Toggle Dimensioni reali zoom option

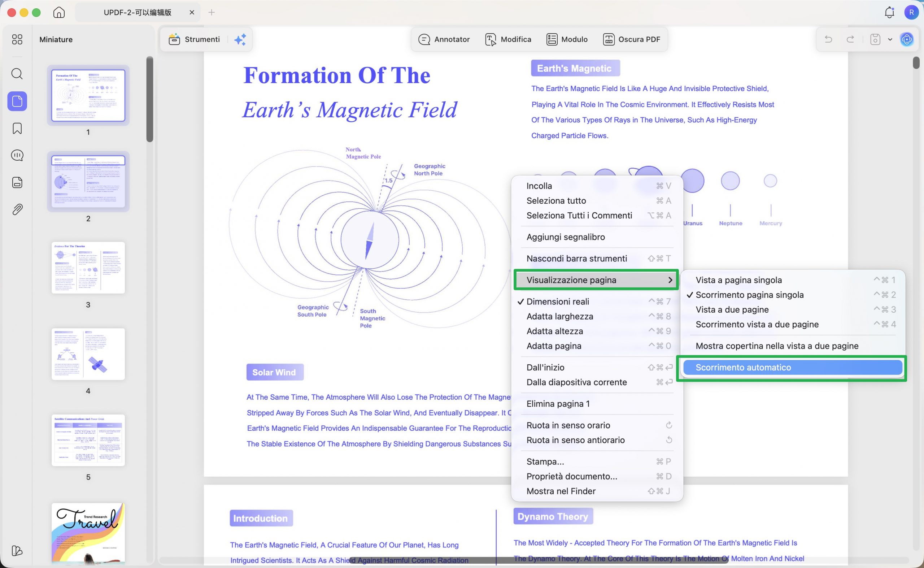[597, 301]
